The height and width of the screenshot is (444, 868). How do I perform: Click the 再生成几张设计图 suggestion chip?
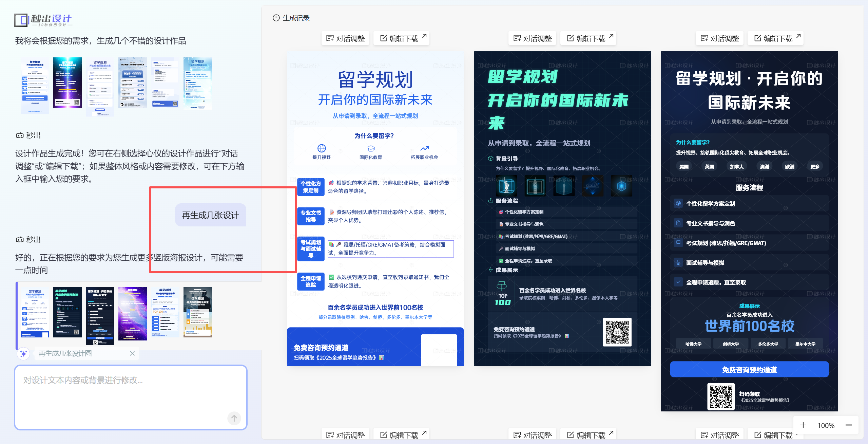pyautogui.click(x=65, y=353)
